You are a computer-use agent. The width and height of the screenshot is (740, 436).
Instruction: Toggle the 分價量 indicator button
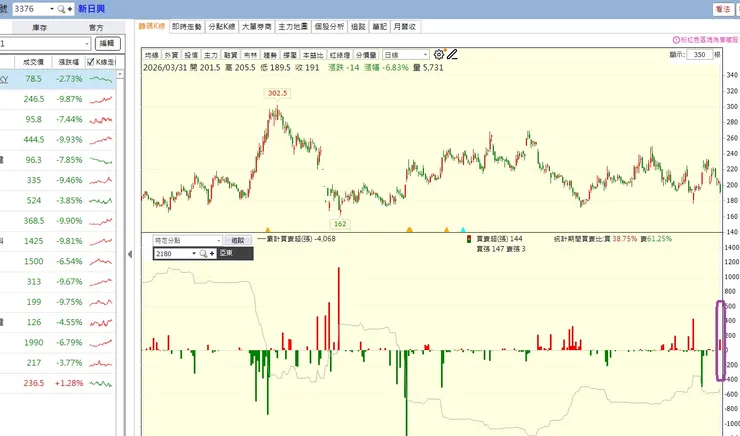click(366, 55)
